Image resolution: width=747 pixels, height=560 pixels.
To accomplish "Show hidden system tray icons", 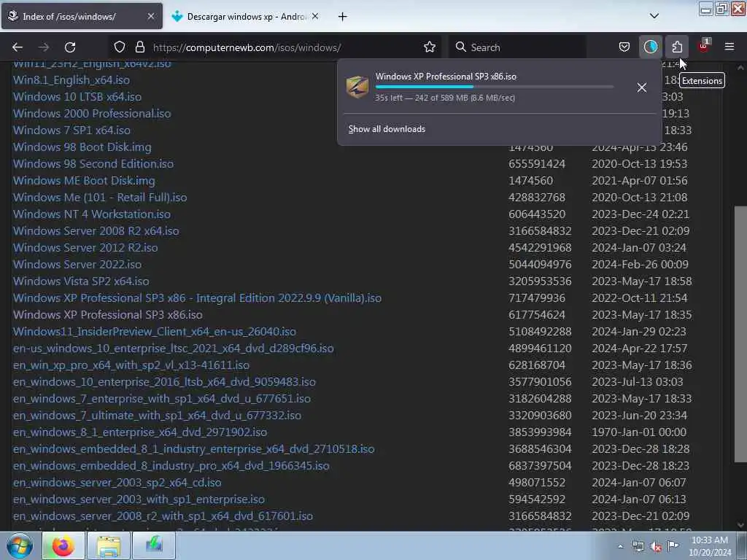I will click(x=620, y=546).
